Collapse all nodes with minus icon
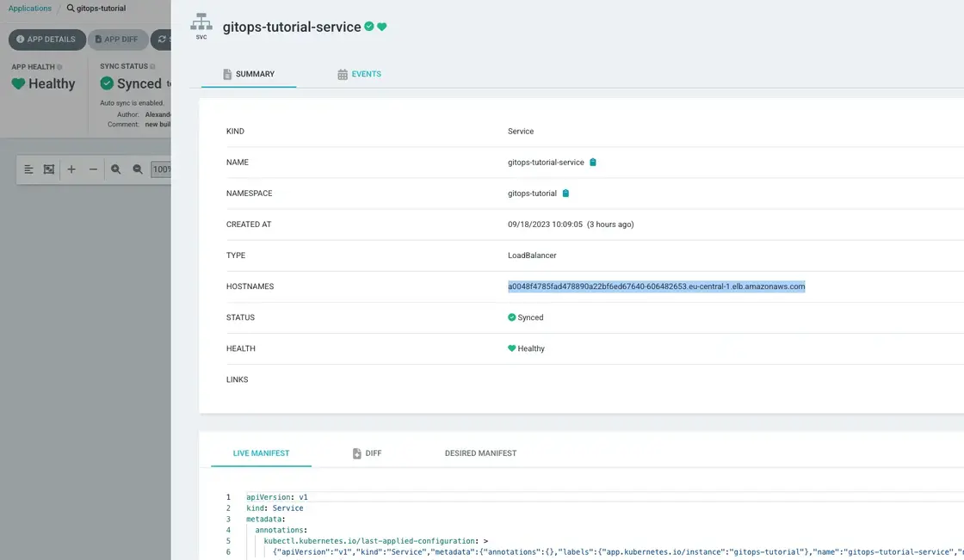 coord(93,169)
